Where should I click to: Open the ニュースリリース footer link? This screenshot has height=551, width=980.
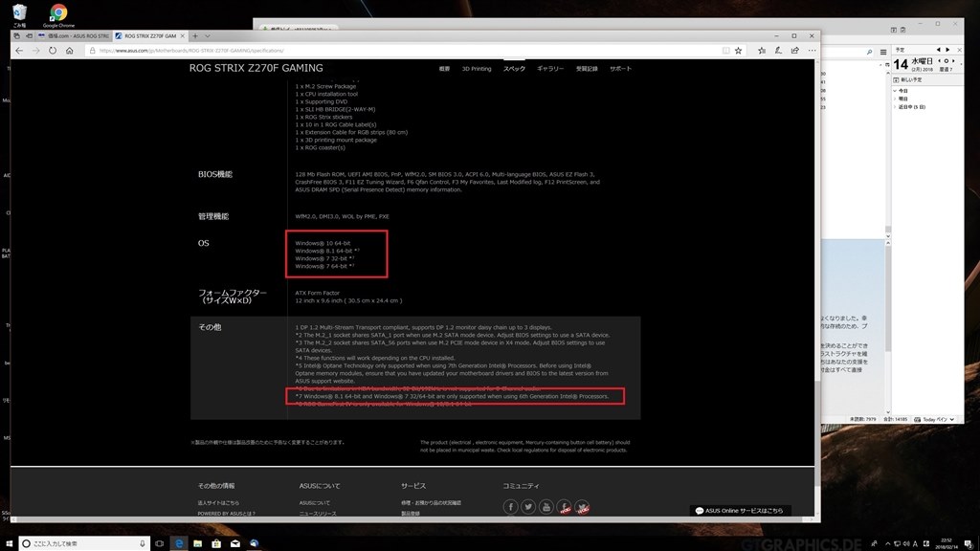[x=318, y=514]
